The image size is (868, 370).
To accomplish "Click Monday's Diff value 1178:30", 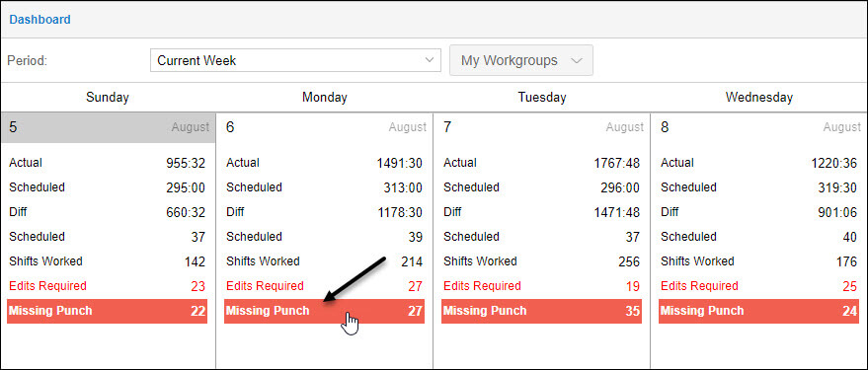I will click(x=400, y=212).
